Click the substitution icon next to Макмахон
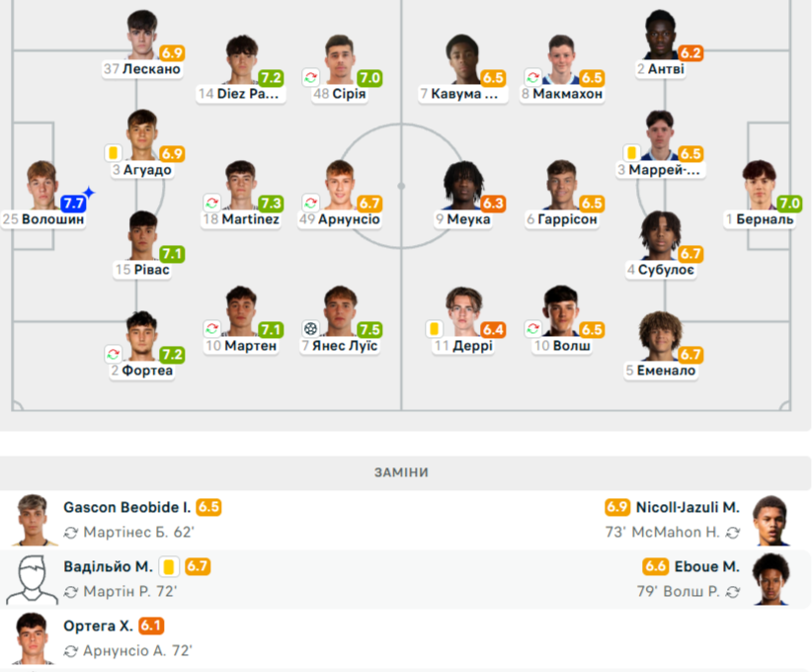Image resolution: width=812 pixels, height=672 pixels. (532, 77)
